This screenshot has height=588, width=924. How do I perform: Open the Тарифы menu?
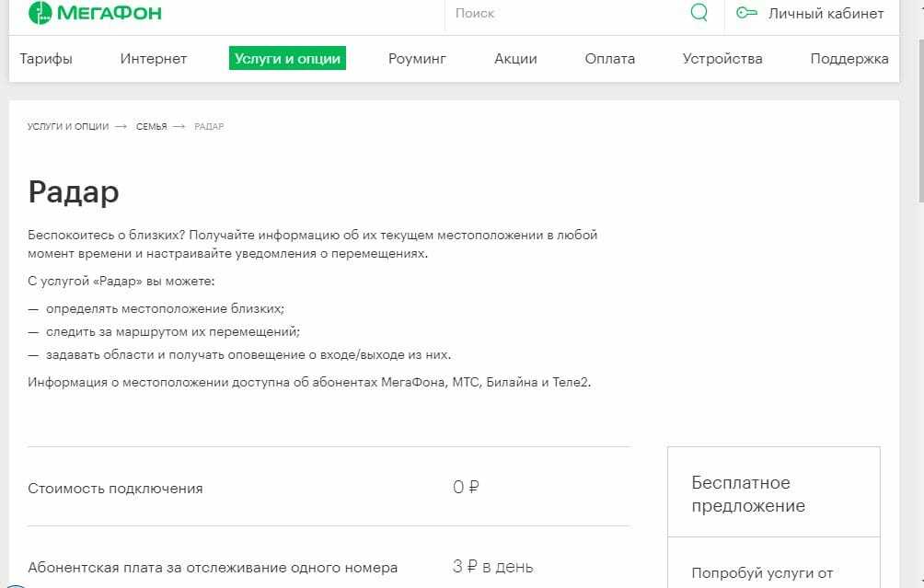46,58
